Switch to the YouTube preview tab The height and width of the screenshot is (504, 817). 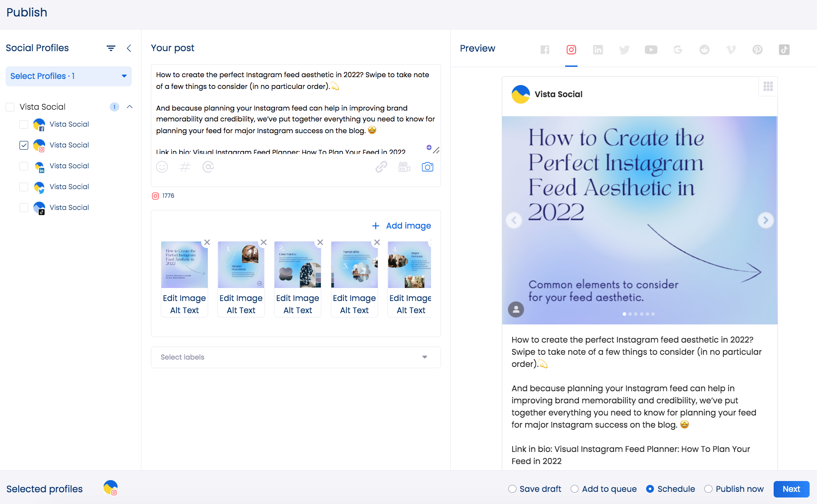point(650,50)
